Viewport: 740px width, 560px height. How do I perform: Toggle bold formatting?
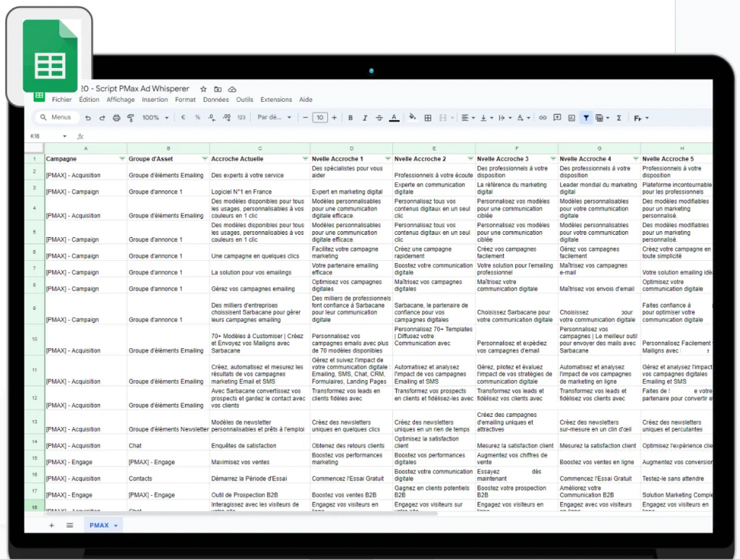pyautogui.click(x=350, y=118)
